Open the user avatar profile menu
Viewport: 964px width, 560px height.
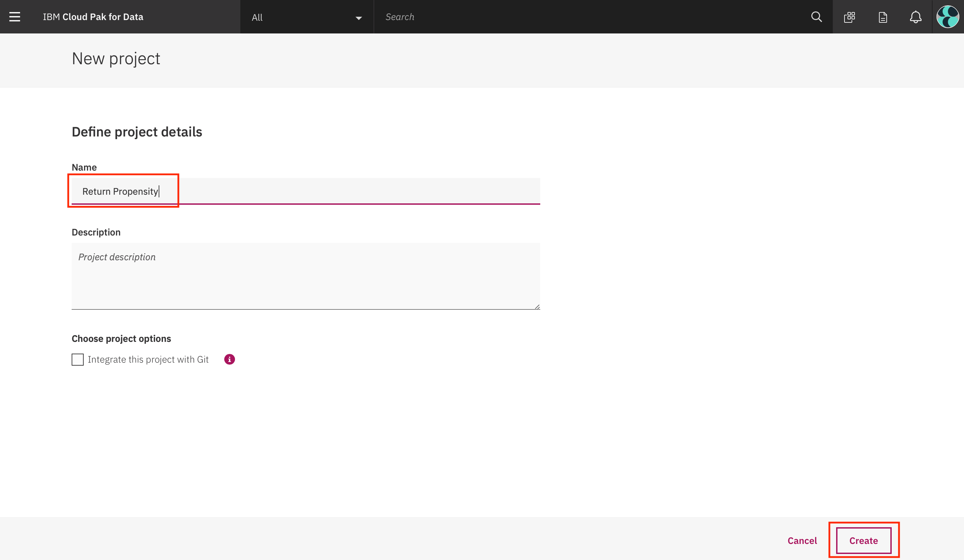(948, 17)
